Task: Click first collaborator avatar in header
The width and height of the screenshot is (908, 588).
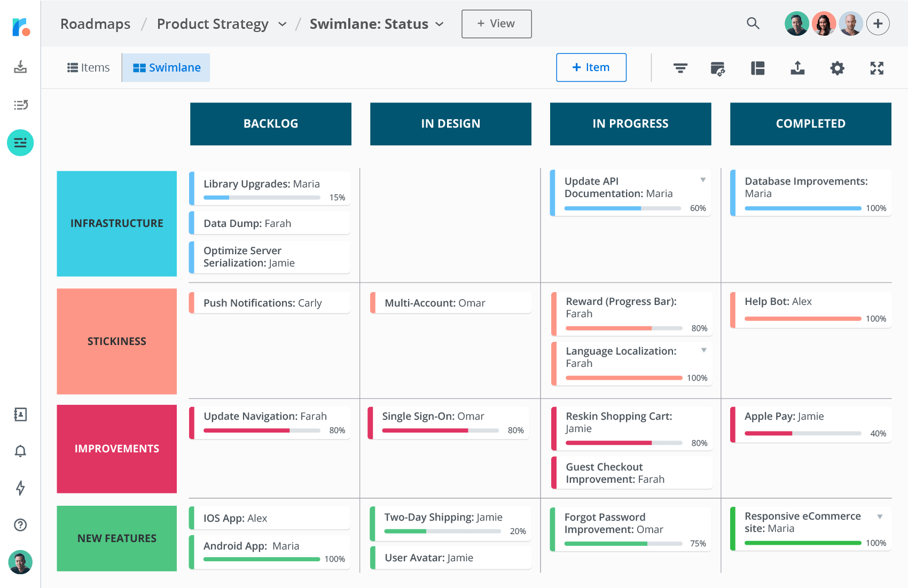Action: (796, 23)
